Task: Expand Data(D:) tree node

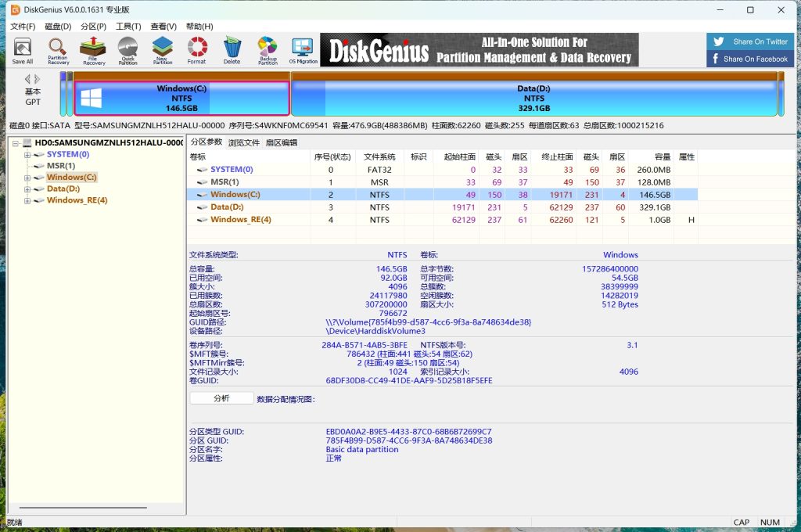Action: [x=27, y=189]
